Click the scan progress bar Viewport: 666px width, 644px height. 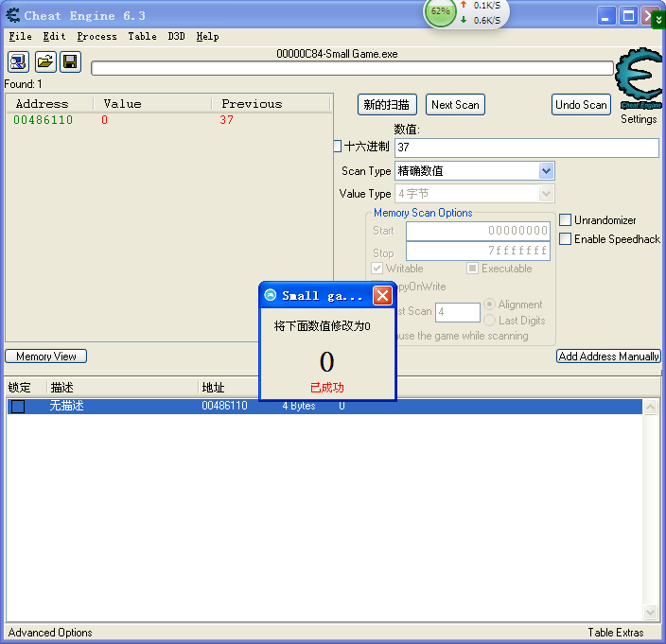coord(352,68)
